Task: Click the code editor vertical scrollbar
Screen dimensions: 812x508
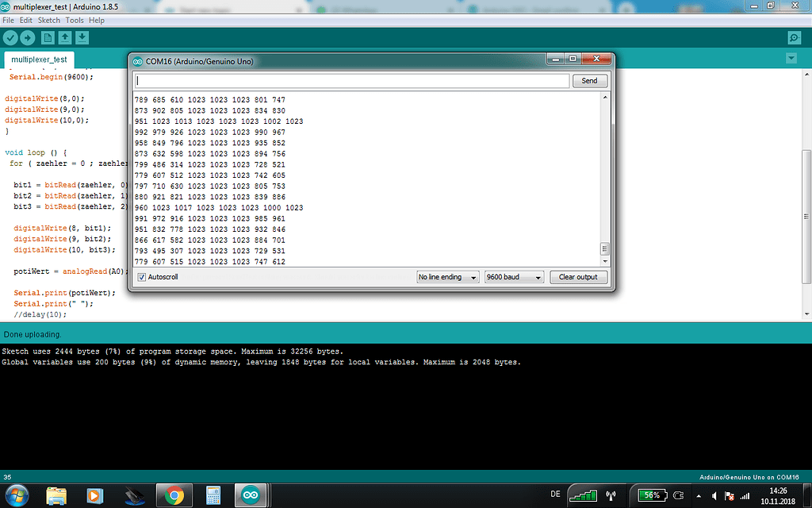Action: point(806,217)
